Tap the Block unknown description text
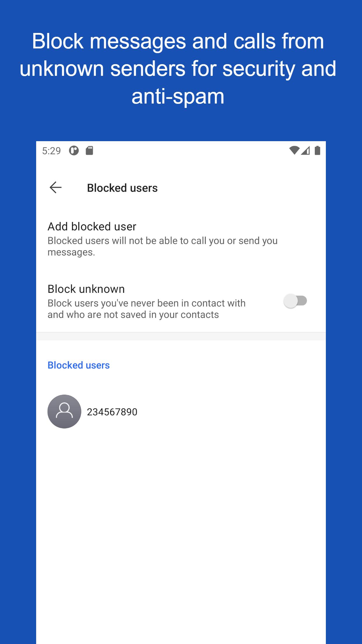 click(x=147, y=309)
